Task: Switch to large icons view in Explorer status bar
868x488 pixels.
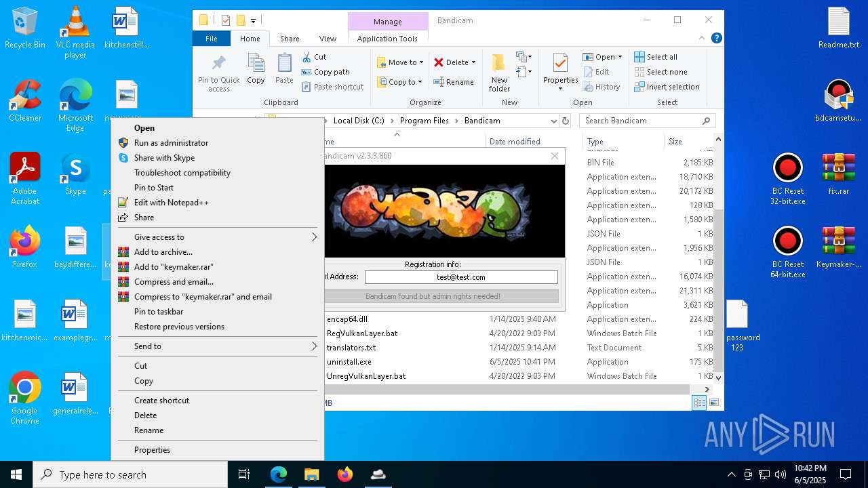Action: 714,403
